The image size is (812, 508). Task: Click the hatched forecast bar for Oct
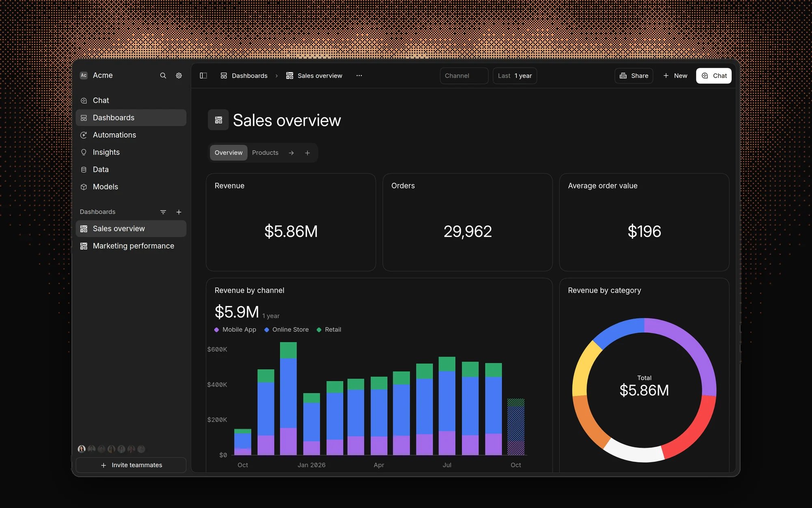pos(516,427)
